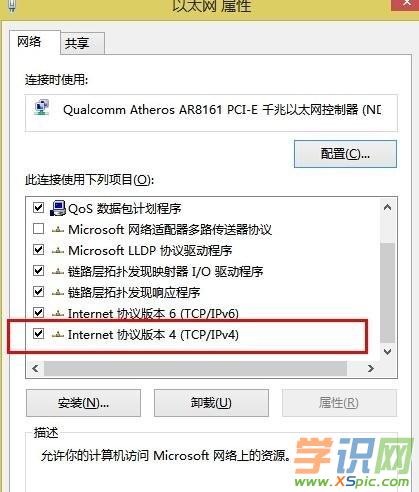Uncheck the QoS 数据包计划程序 checkbox

[x=38, y=208]
